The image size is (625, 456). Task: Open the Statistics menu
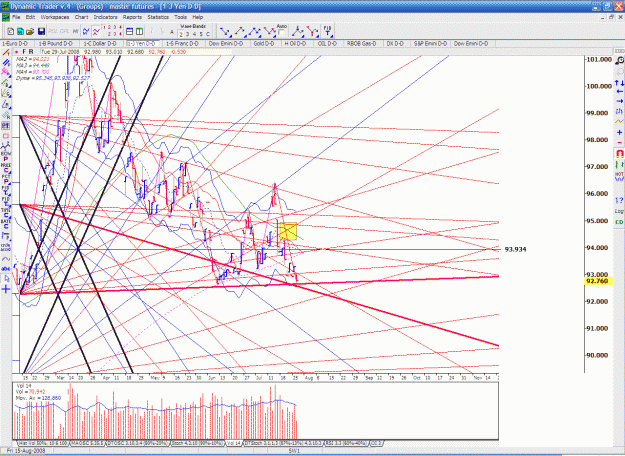point(158,17)
